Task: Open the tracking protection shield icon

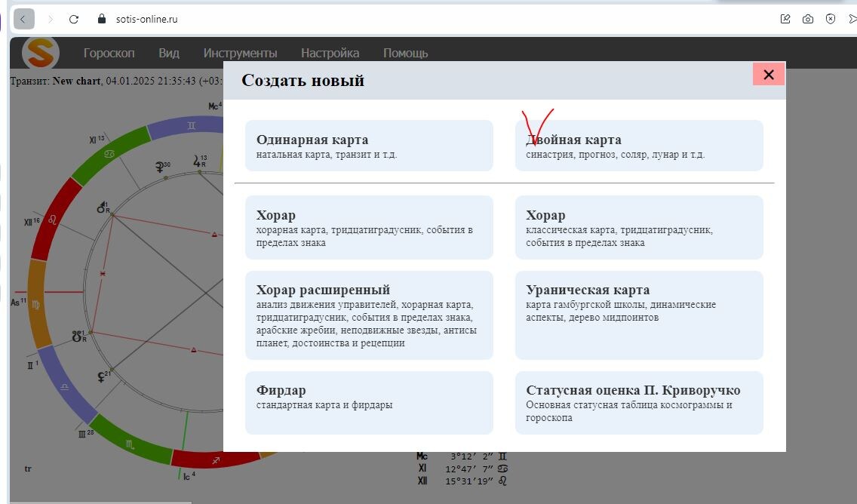Action: pyautogui.click(x=831, y=19)
